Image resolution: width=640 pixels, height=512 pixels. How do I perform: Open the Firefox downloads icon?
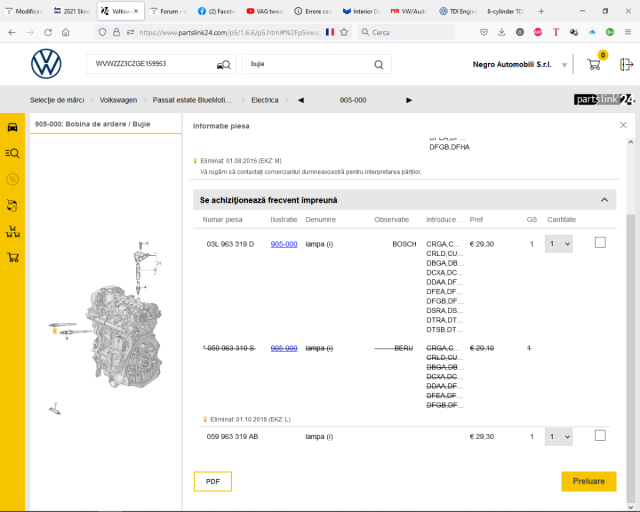[x=502, y=32]
